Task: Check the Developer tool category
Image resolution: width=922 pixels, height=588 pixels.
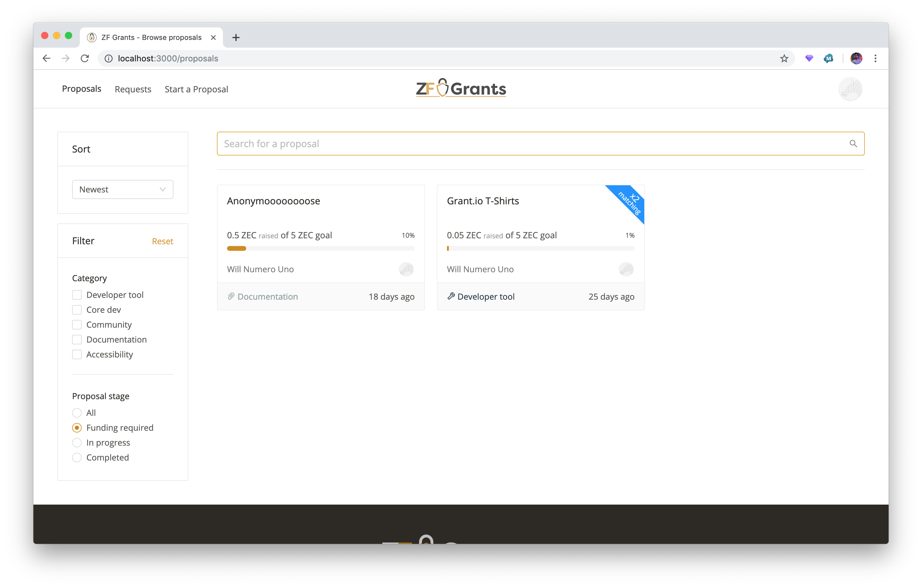Action: (x=77, y=295)
